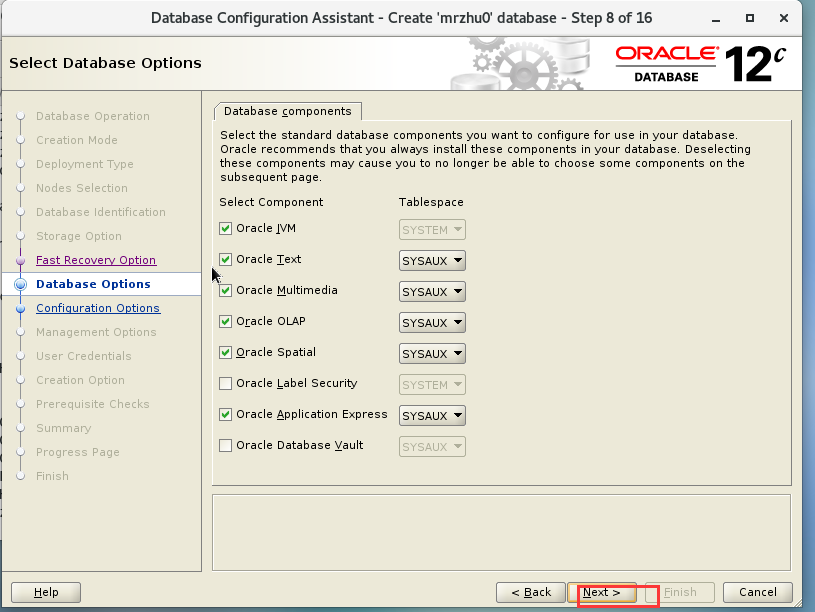Go to Fast Recovery Option step
Screen dimensions: 815x612
[96, 260]
